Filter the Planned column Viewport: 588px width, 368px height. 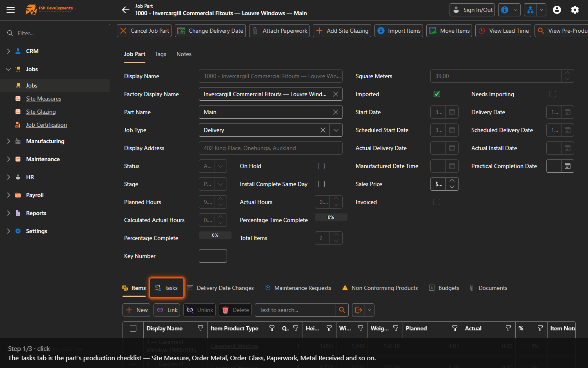tap(455, 328)
